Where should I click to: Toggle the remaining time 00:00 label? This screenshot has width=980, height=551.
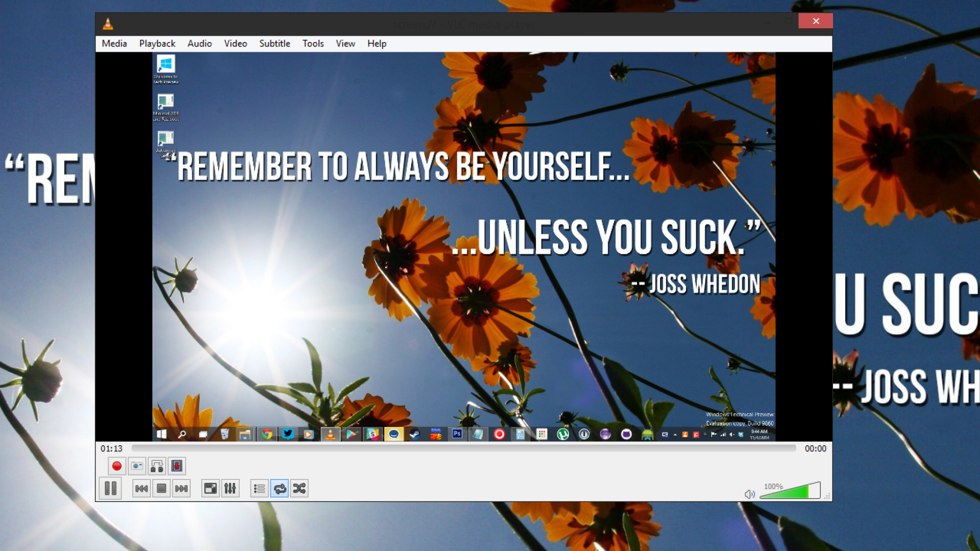point(815,448)
